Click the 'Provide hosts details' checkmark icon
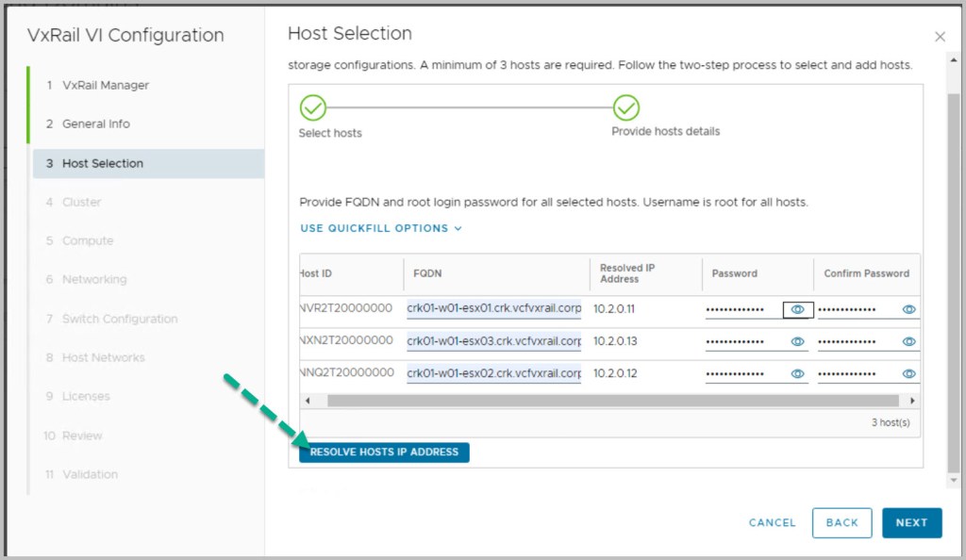The height and width of the screenshot is (560, 966). coord(626,107)
